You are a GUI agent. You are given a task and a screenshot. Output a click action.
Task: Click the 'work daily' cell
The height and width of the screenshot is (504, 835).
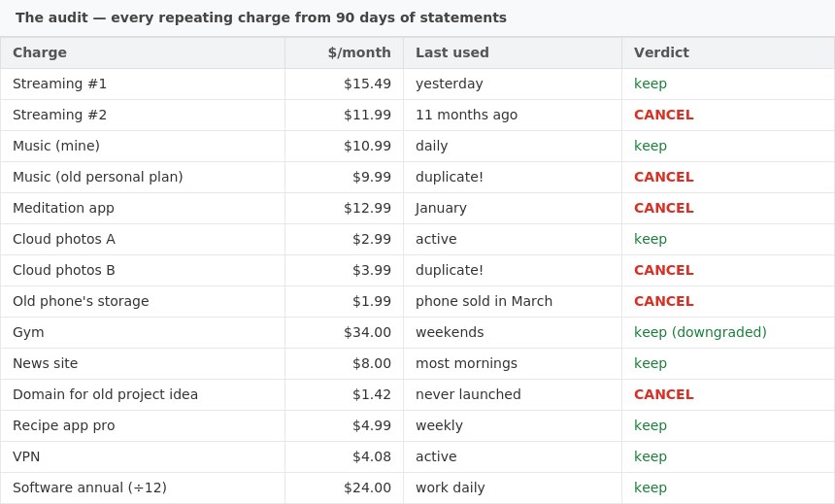click(x=513, y=487)
